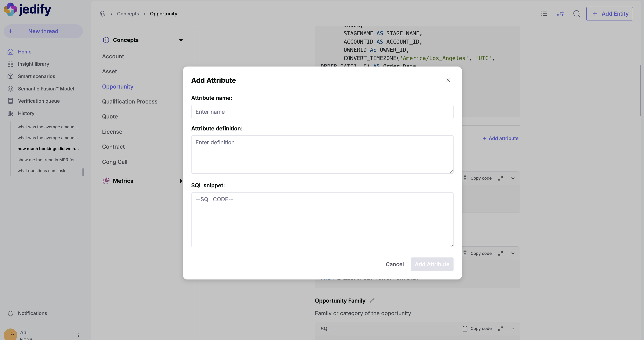This screenshot has width=644, height=340.
Task: Click the Attribute name input field
Action: (x=322, y=112)
